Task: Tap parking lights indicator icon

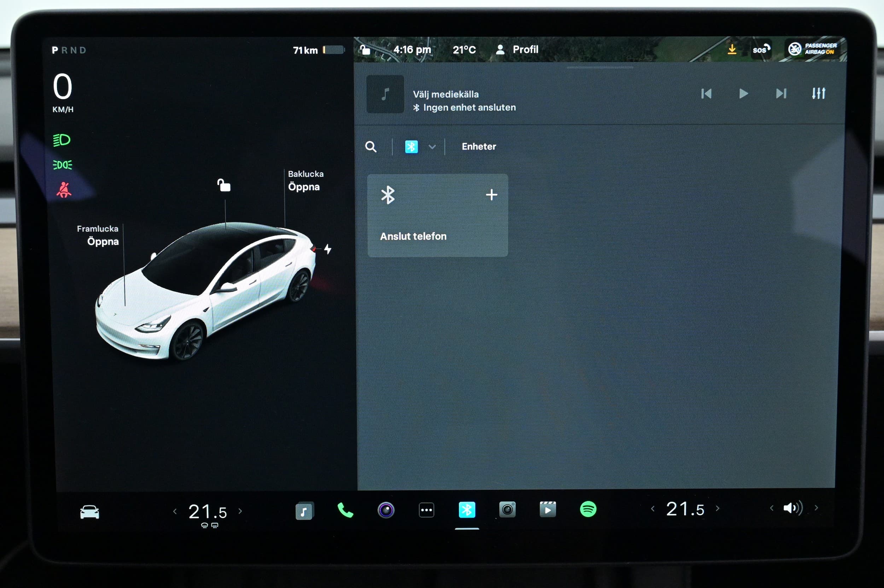Action: (63, 165)
